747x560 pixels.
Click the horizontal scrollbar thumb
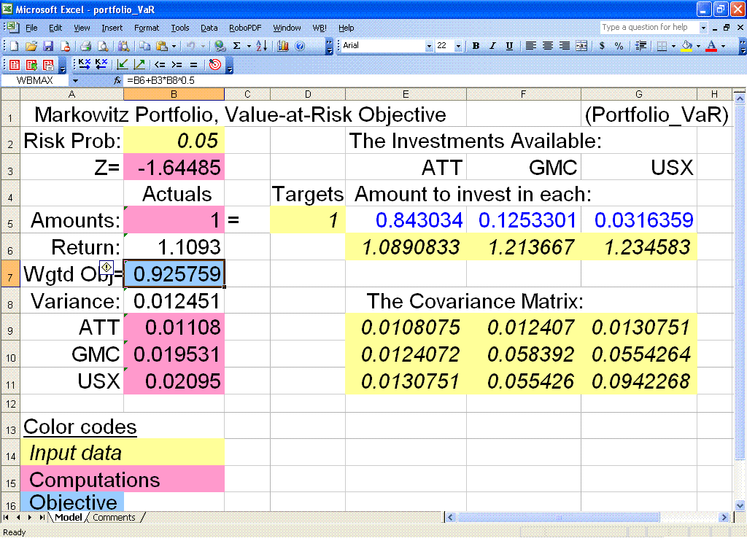pyautogui.click(x=558, y=517)
